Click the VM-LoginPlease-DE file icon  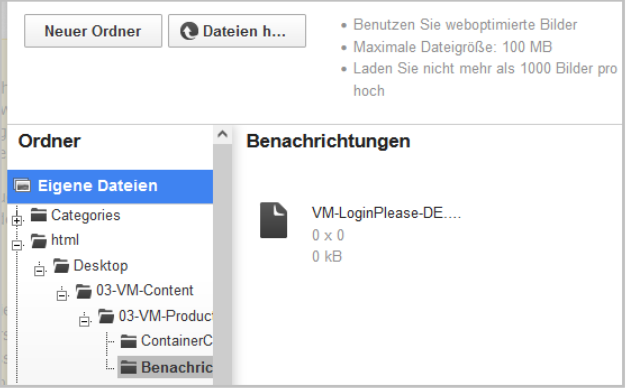pos(273,220)
